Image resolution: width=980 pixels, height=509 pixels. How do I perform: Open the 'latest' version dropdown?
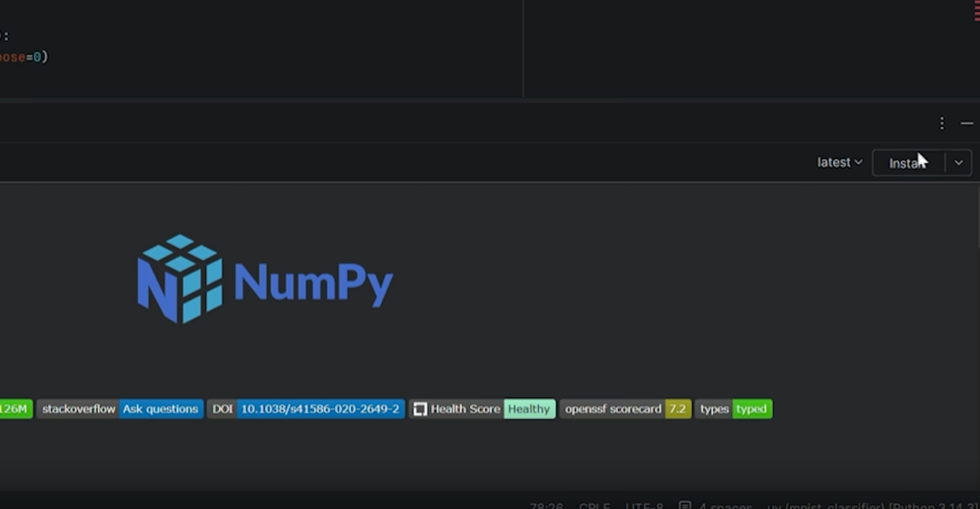[839, 162]
